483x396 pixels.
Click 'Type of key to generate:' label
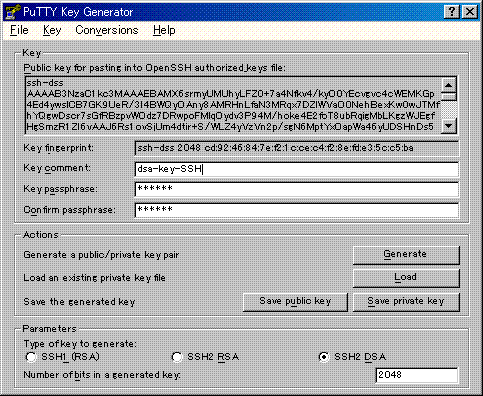(x=80, y=344)
